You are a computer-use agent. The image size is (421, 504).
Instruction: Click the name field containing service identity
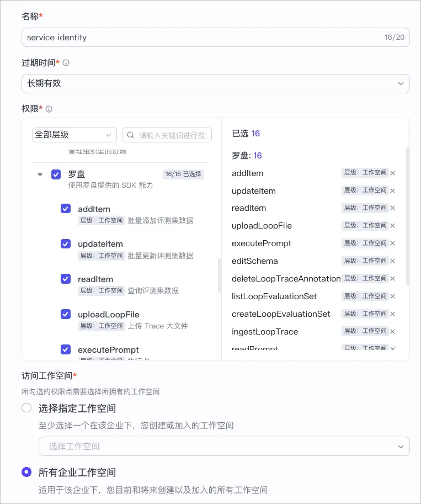click(216, 38)
